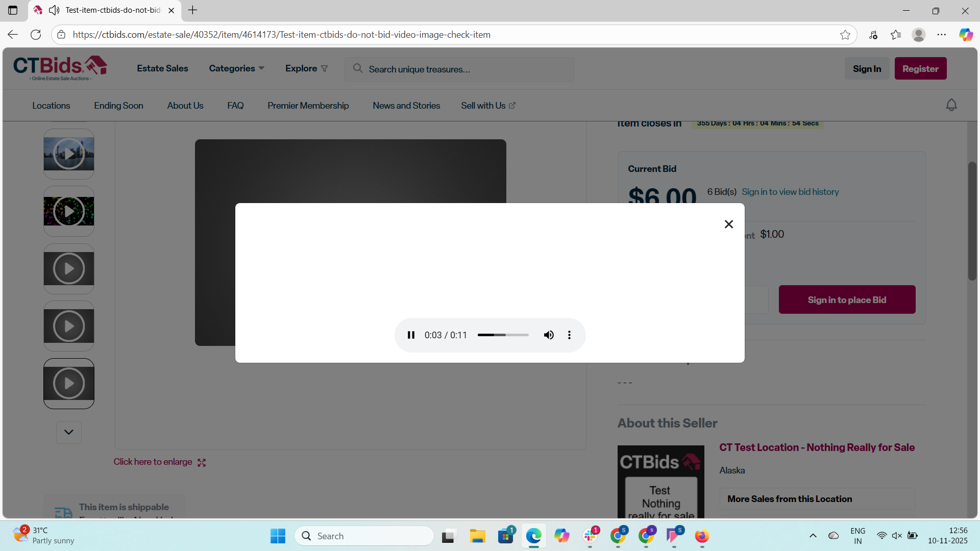Select the colorful dots video thumbnail

point(69,211)
